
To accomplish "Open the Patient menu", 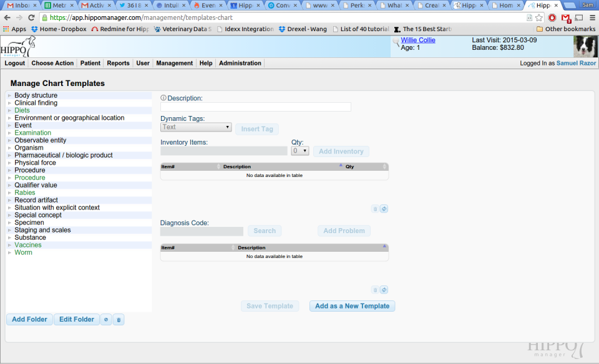I will [x=90, y=64].
